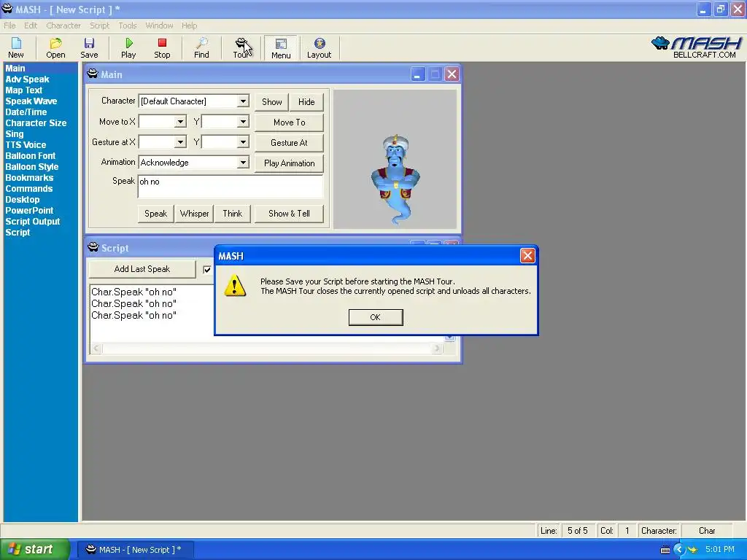
Task: Expand the Move to Y dropdown
Action: tap(243, 122)
